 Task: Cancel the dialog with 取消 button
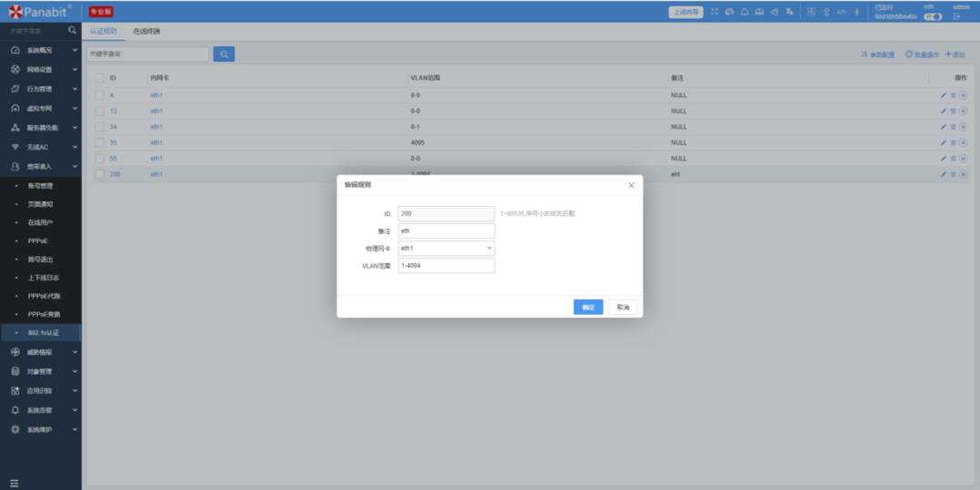click(x=623, y=307)
